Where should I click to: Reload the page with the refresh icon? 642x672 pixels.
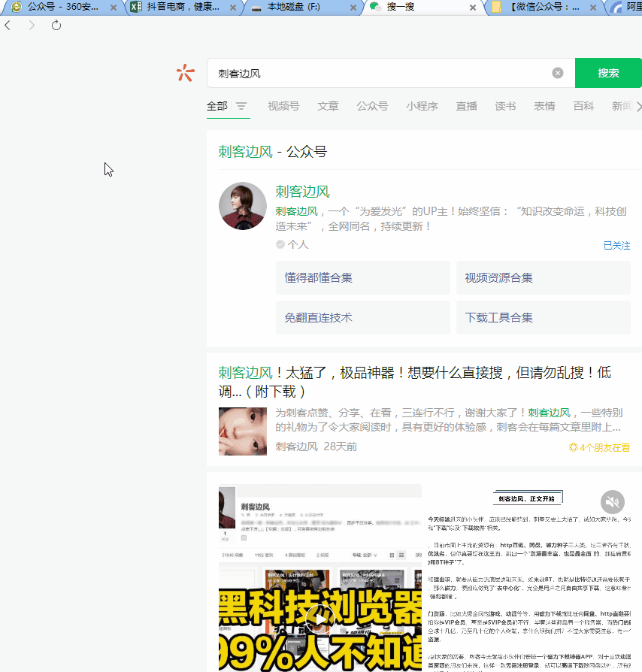pos(56,26)
